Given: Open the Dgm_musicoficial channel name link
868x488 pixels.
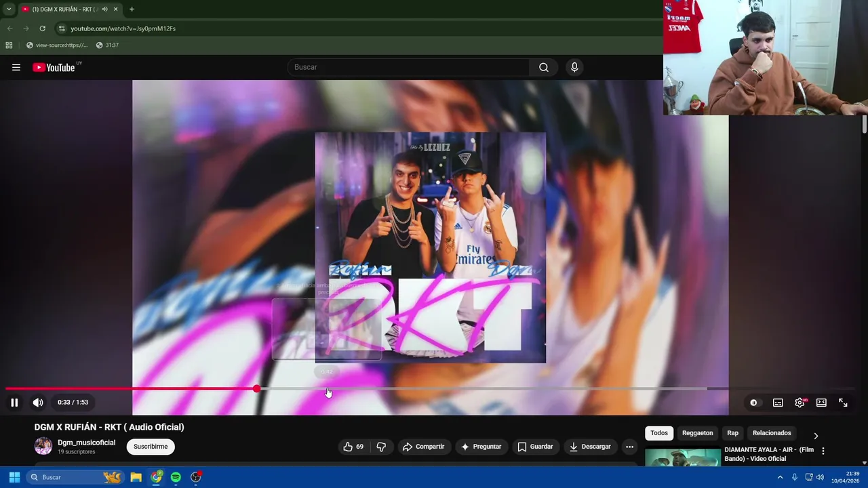Looking at the screenshot, I should [86, 443].
